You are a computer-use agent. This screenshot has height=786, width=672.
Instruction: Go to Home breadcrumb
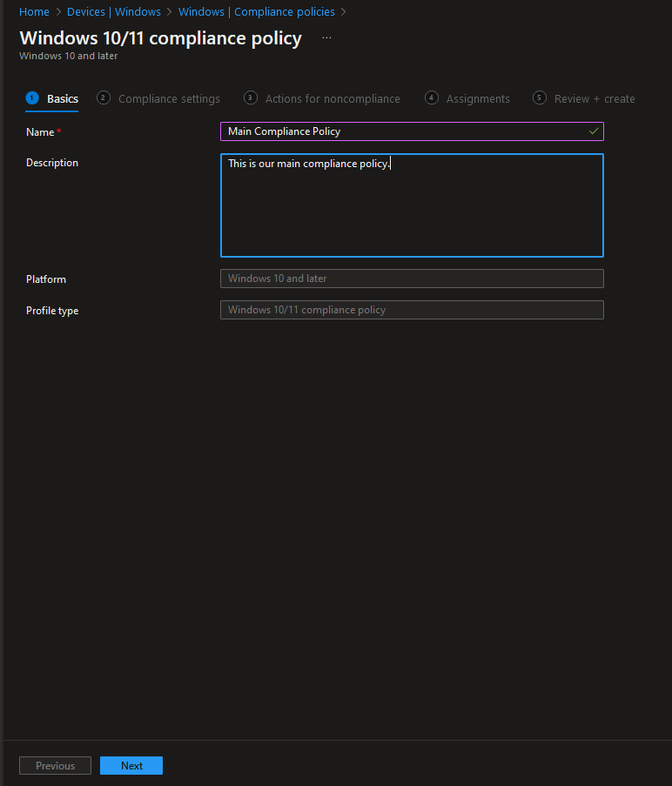tap(34, 11)
